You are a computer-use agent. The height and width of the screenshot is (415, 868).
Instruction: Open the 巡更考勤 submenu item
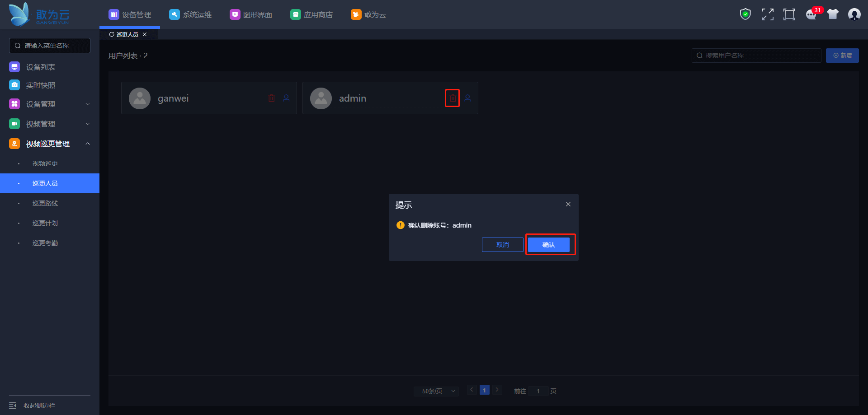[x=50, y=243]
